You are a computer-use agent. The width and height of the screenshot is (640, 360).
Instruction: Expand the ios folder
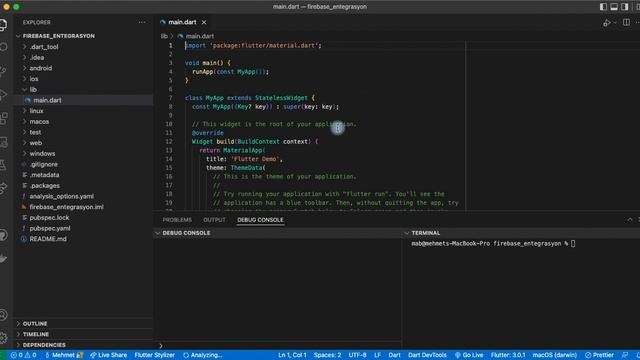click(34, 79)
